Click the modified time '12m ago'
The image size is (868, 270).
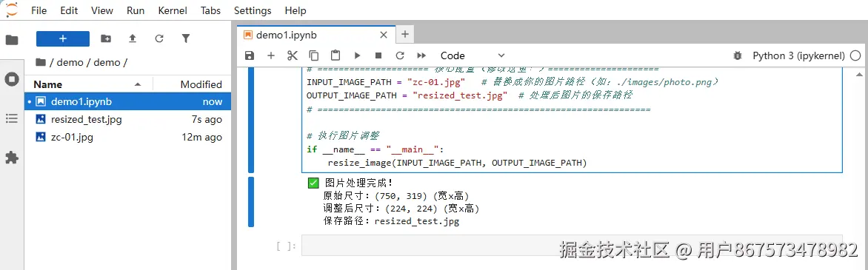pos(202,137)
